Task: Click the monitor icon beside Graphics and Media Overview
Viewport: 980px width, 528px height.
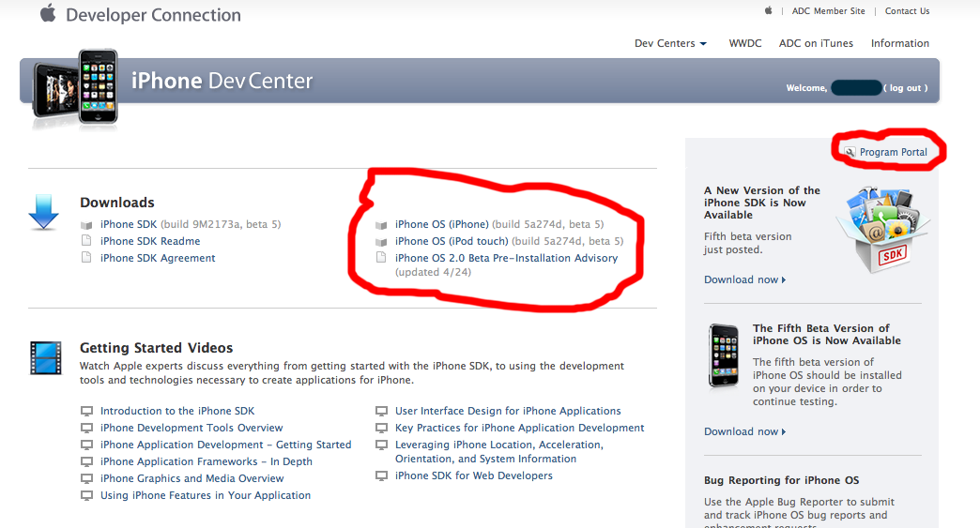Action: coord(87,478)
